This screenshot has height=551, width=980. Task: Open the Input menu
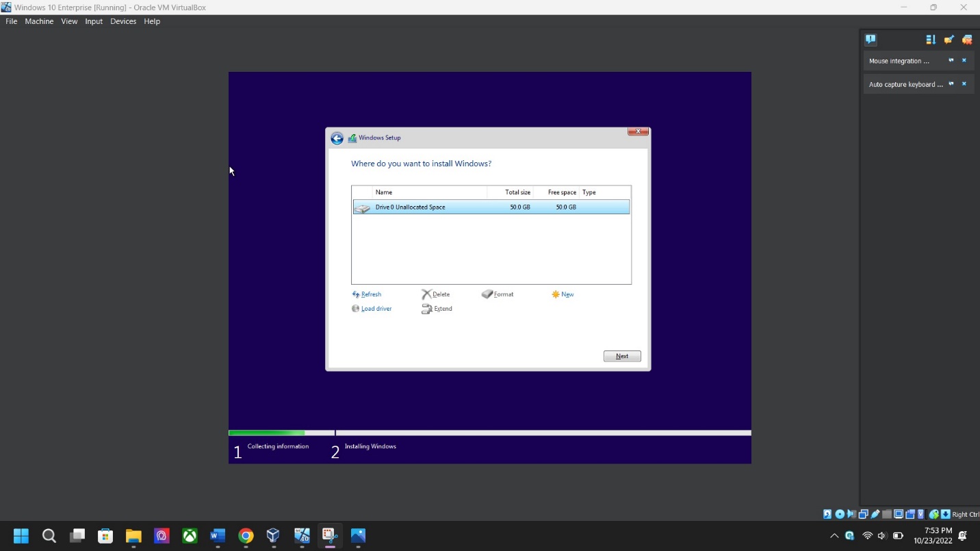click(x=94, y=21)
